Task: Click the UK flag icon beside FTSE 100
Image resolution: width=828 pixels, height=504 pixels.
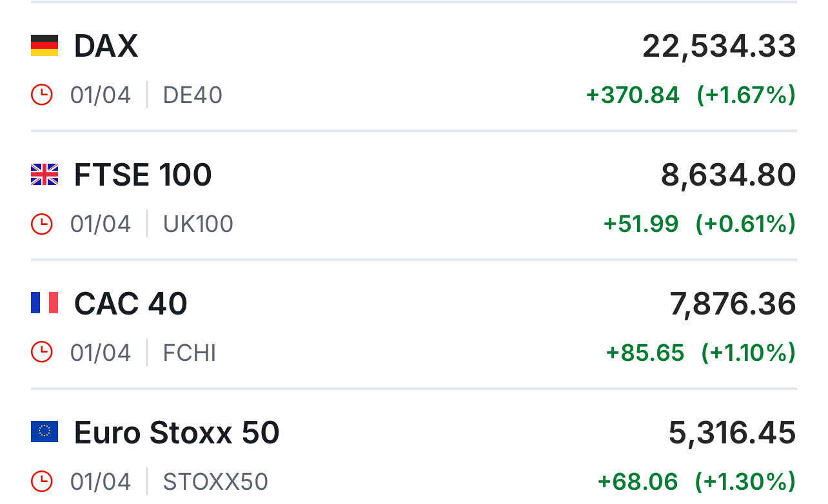Action: (x=44, y=175)
